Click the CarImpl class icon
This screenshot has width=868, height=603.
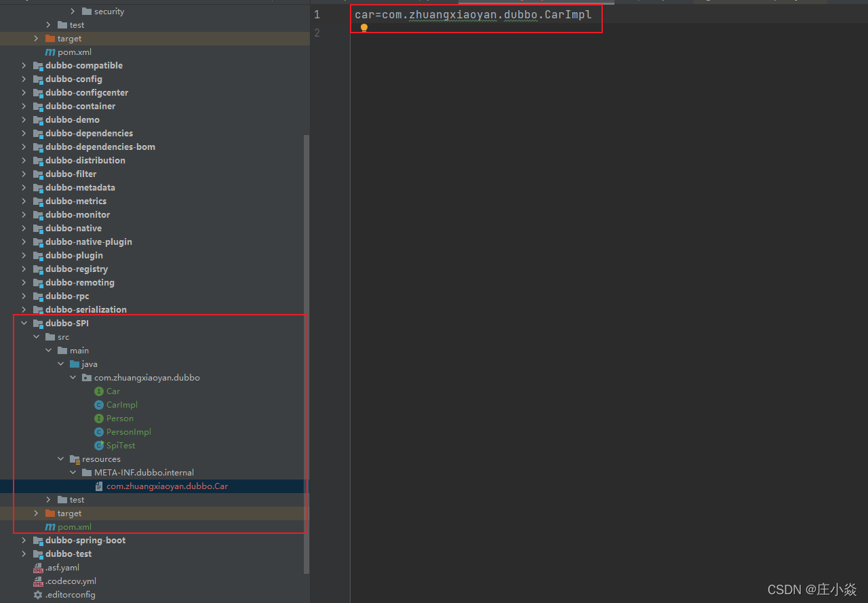pos(99,405)
